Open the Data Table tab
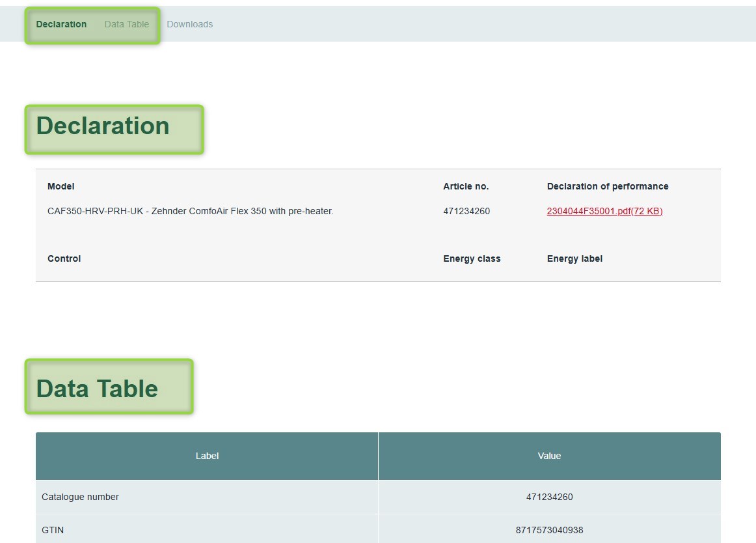756x543 pixels. pyautogui.click(x=127, y=24)
